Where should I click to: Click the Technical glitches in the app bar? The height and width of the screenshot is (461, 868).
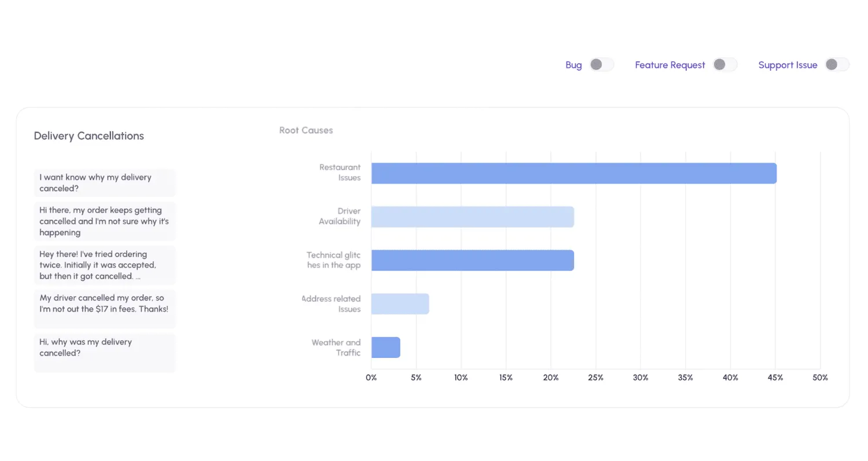(x=472, y=260)
